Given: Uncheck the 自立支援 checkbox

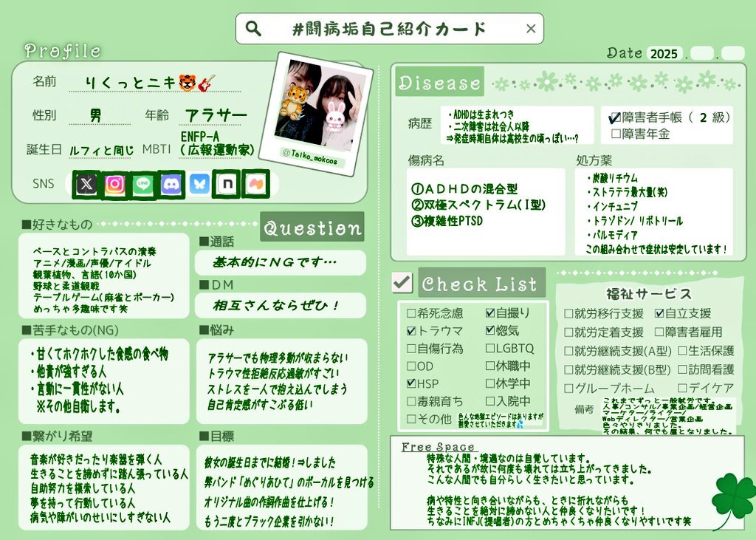Looking at the screenshot, I should [x=659, y=314].
